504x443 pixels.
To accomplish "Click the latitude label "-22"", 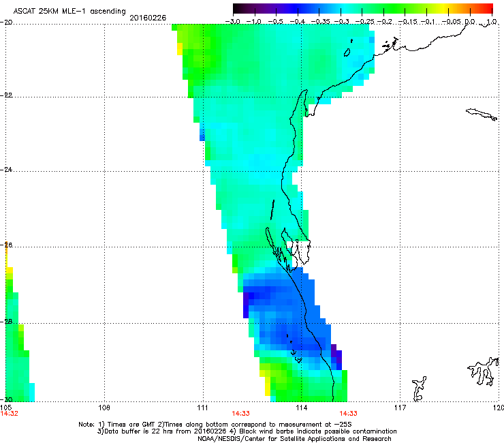I will click(6, 95).
